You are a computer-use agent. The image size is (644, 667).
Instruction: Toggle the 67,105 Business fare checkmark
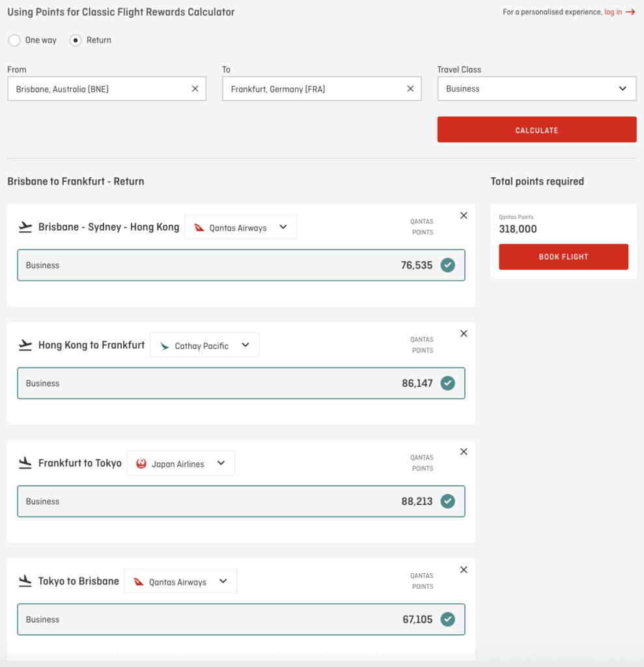447,619
